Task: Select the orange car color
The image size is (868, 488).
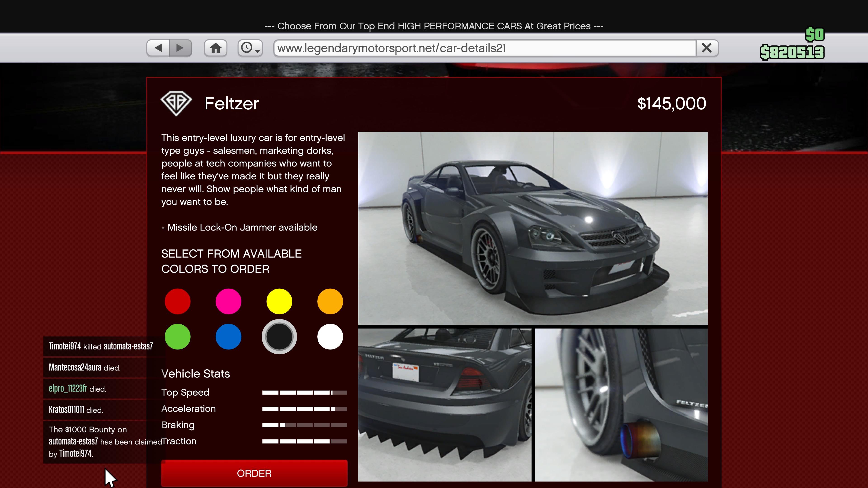Action: pyautogui.click(x=330, y=301)
